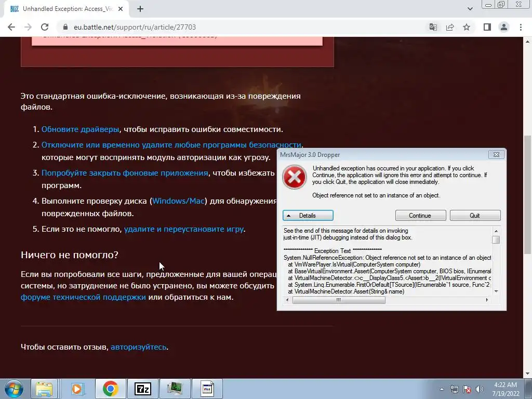Click exception details horizontal scroll left arrow
532x399 pixels.
[x=288, y=300]
